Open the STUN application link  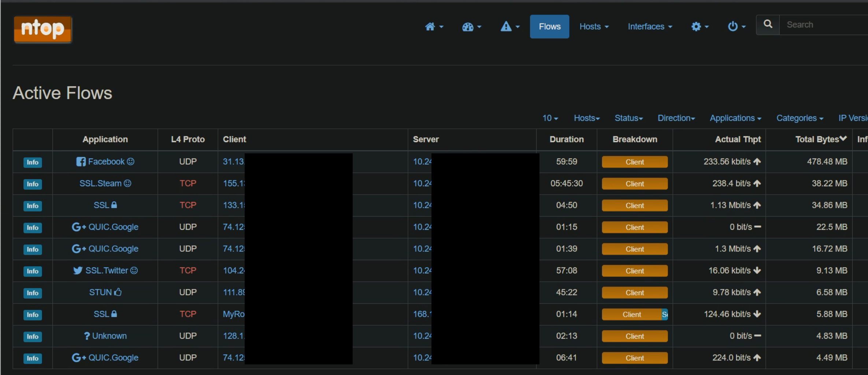(x=100, y=292)
